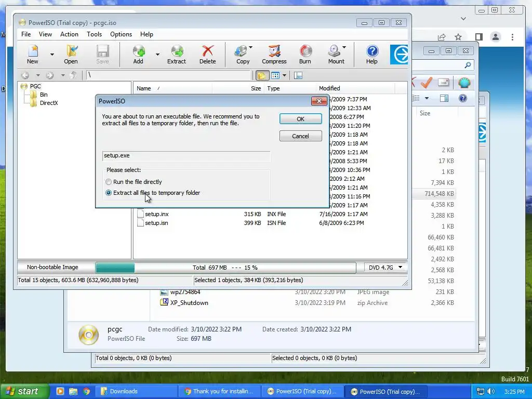This screenshot has width=532, height=399.
Task: Open the Help toolbar icon
Action: [372, 54]
